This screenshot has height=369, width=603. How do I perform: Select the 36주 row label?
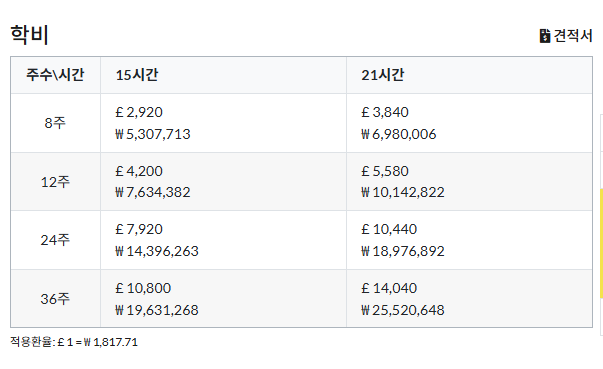tap(55, 299)
